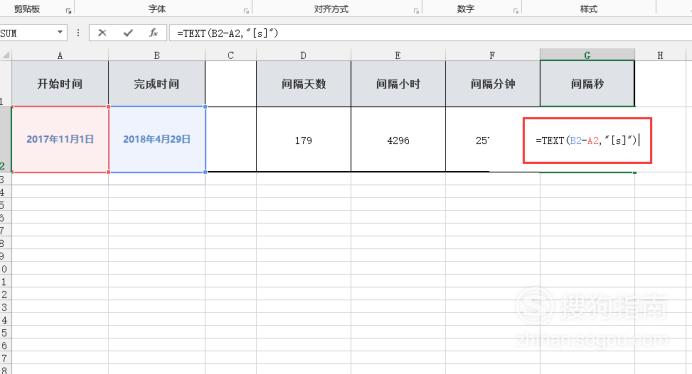
Task: Click the 开始时间 header cell
Action: (60, 83)
